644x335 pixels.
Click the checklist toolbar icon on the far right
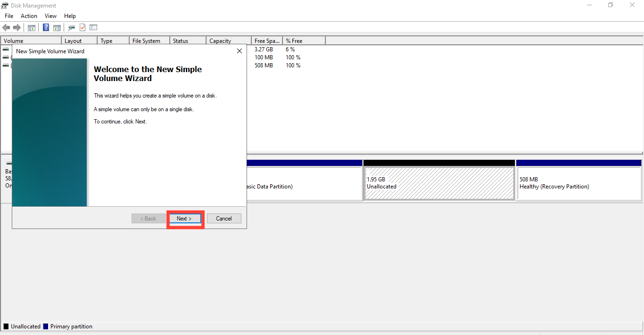pos(93,27)
